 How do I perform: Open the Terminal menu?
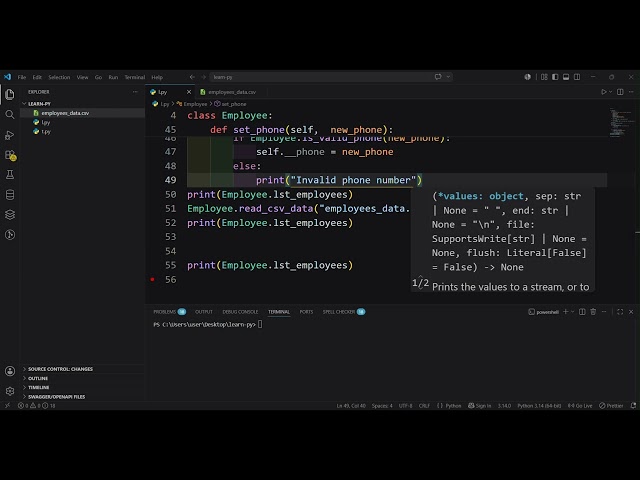point(135,77)
